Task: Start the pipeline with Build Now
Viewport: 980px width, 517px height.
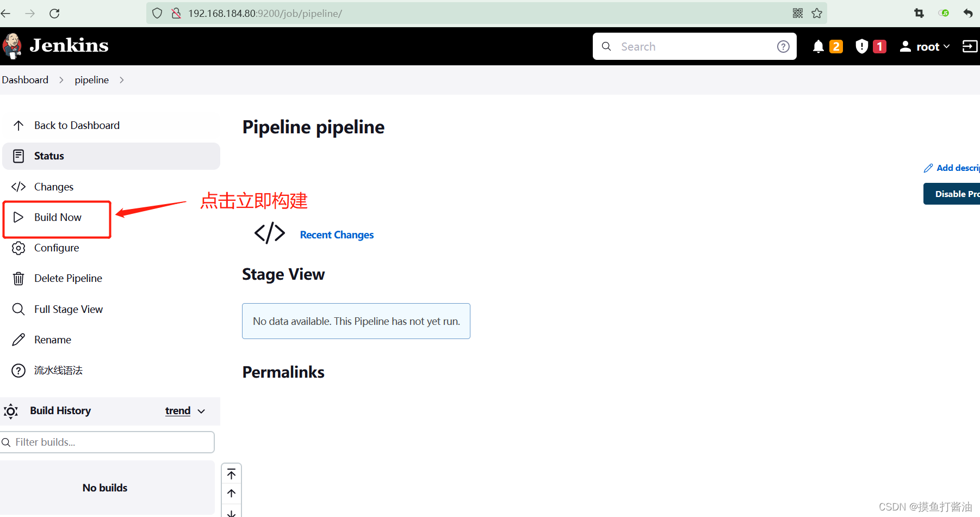Action: coord(57,218)
